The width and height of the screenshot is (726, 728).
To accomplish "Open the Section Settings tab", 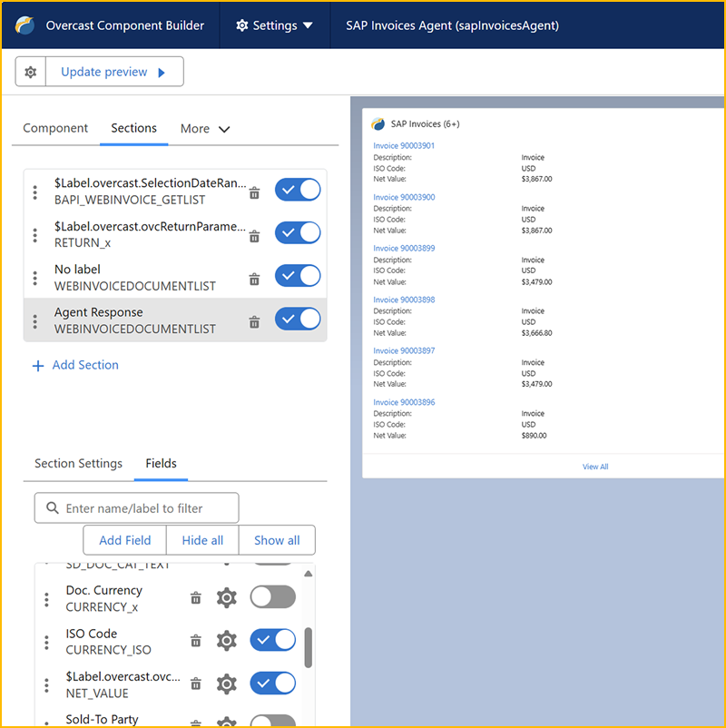I will coord(78,464).
